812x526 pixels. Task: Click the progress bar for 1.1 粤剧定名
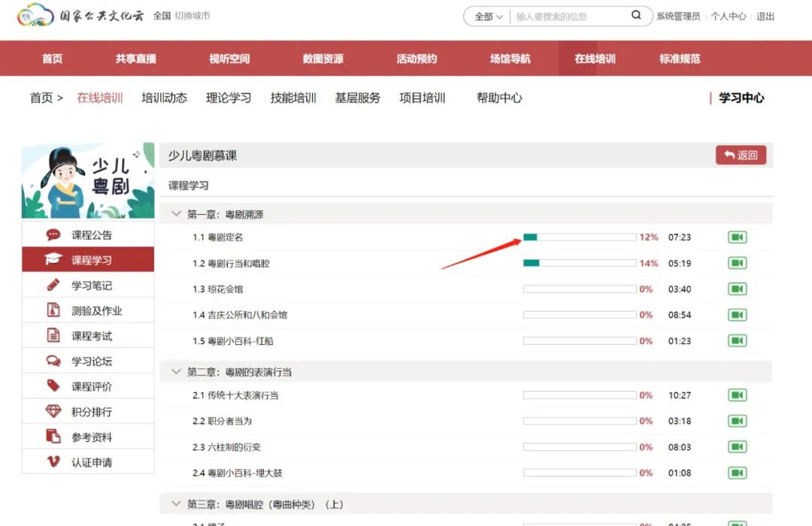pos(580,237)
